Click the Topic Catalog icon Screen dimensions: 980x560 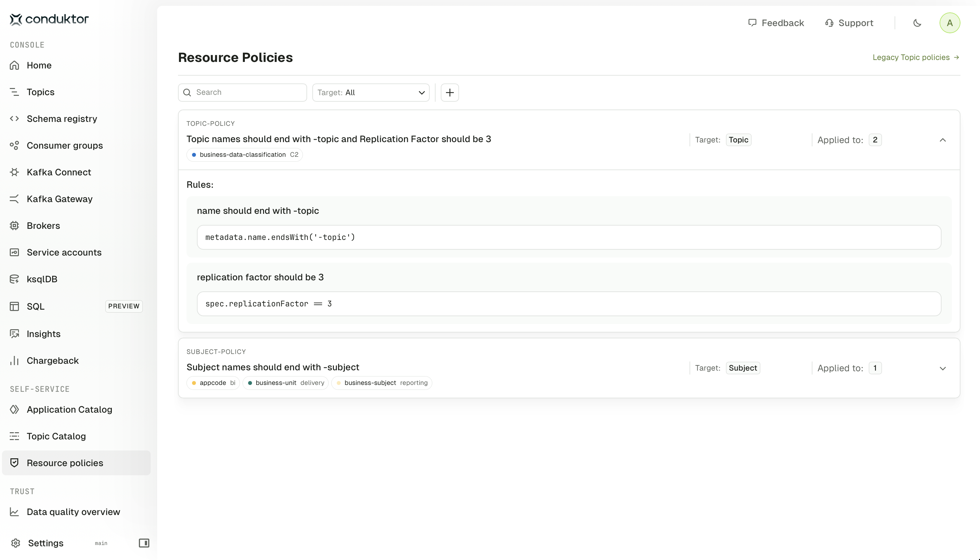point(14,436)
